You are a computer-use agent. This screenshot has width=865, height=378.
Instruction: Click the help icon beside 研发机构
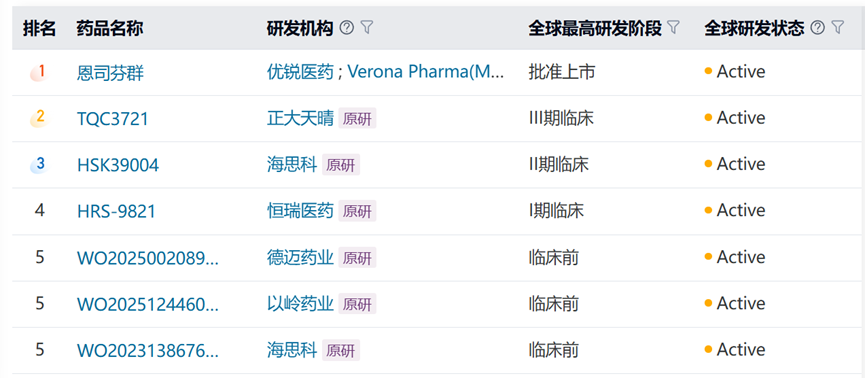click(346, 28)
